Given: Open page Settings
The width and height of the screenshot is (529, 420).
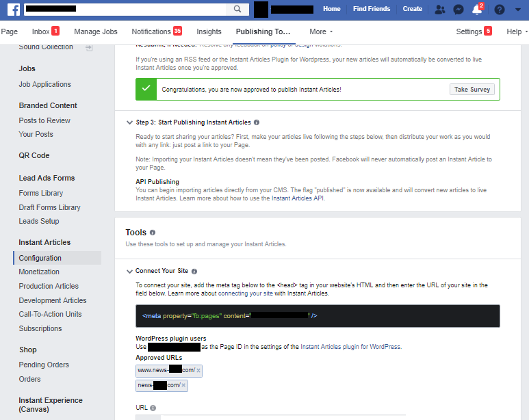Looking at the screenshot, I should click(x=474, y=31).
